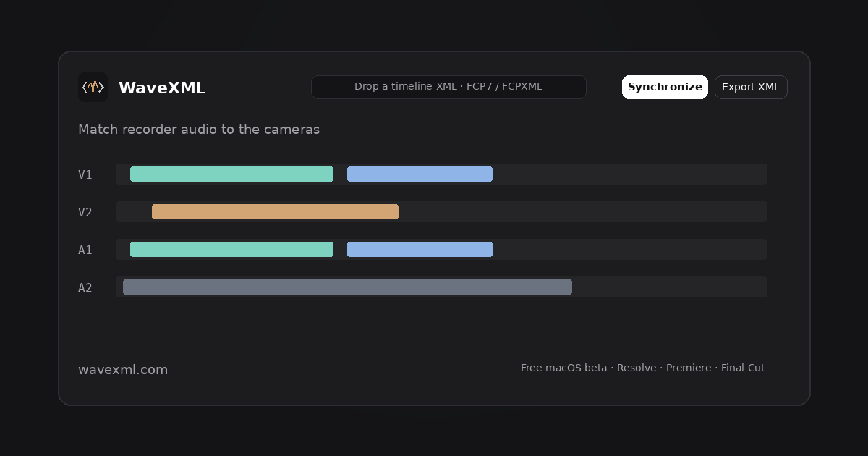The height and width of the screenshot is (456, 868).
Task: Click the WaveXML waveform logo icon
Action: [x=93, y=87]
